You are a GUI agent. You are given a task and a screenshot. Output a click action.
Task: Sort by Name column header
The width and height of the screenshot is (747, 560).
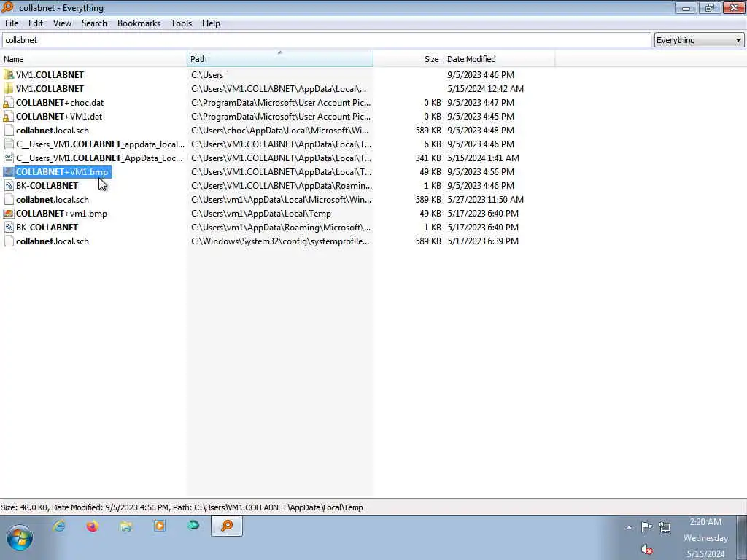point(93,59)
